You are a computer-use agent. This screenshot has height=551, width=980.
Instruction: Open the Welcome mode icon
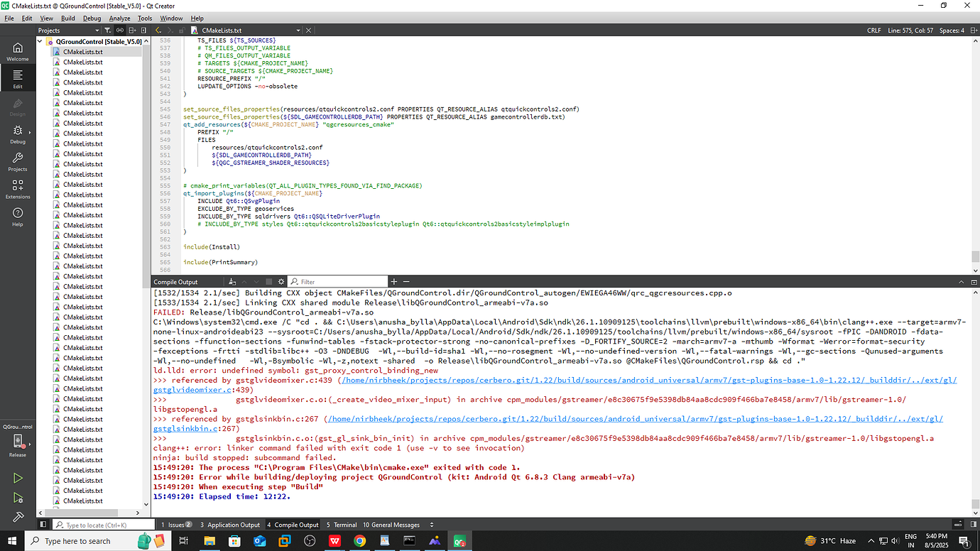coord(17,50)
